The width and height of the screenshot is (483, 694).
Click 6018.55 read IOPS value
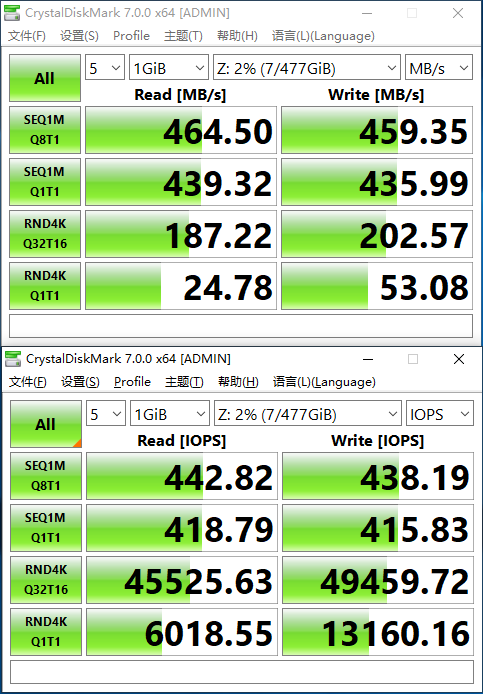tap(182, 632)
